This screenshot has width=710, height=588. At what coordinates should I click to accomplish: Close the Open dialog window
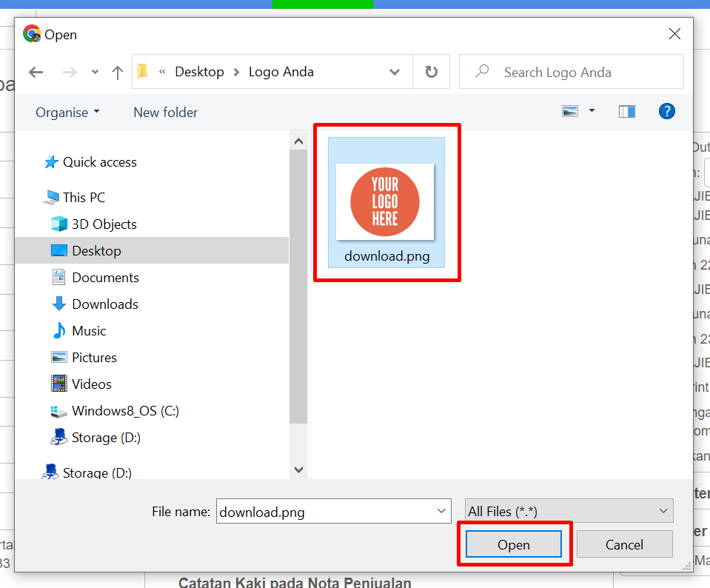point(674,34)
